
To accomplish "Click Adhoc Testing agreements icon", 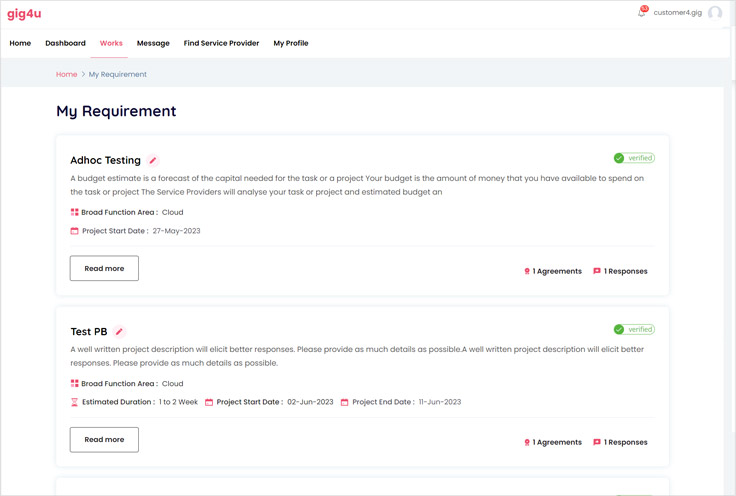I will click(527, 271).
